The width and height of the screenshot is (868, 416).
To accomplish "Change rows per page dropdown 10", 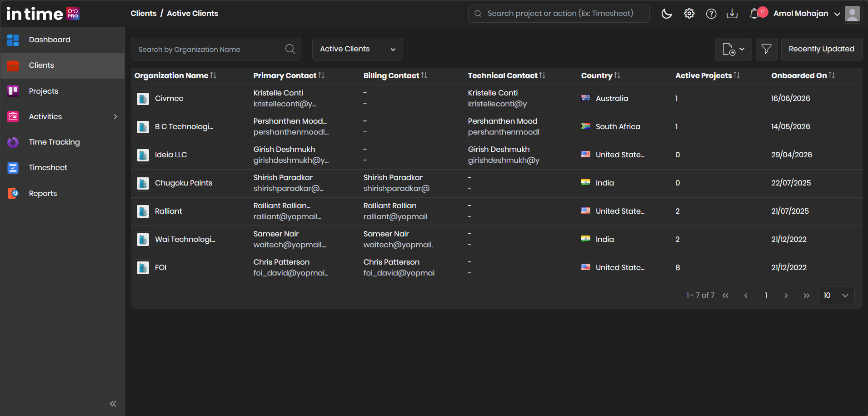I will pyautogui.click(x=836, y=296).
